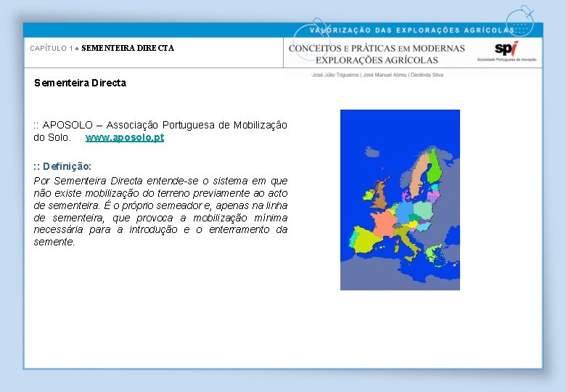566x392 pixels.
Task: Click 'CAPÍTULO 1' chapter label
Action: (x=52, y=49)
